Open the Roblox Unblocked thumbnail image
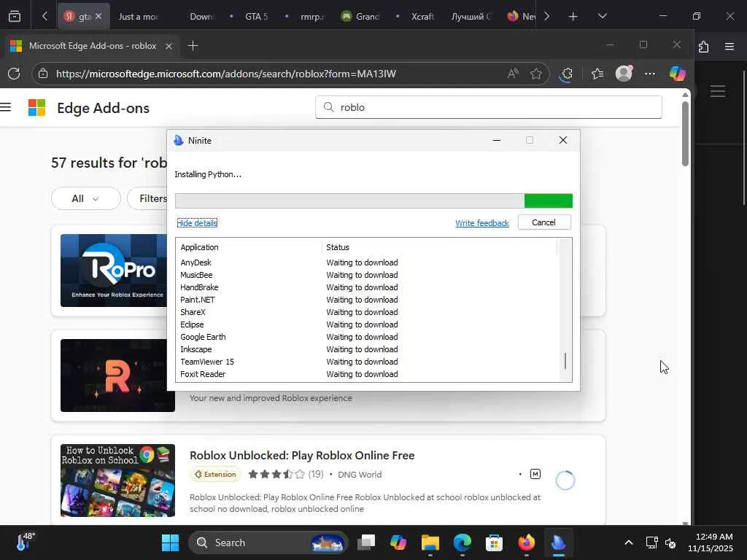This screenshot has width=747, height=560. coord(117,481)
